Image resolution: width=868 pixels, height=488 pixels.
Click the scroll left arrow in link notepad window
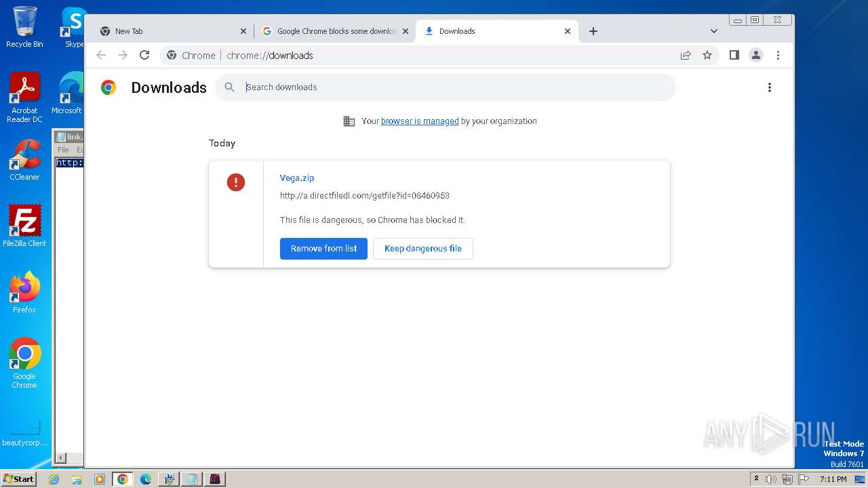point(60,458)
